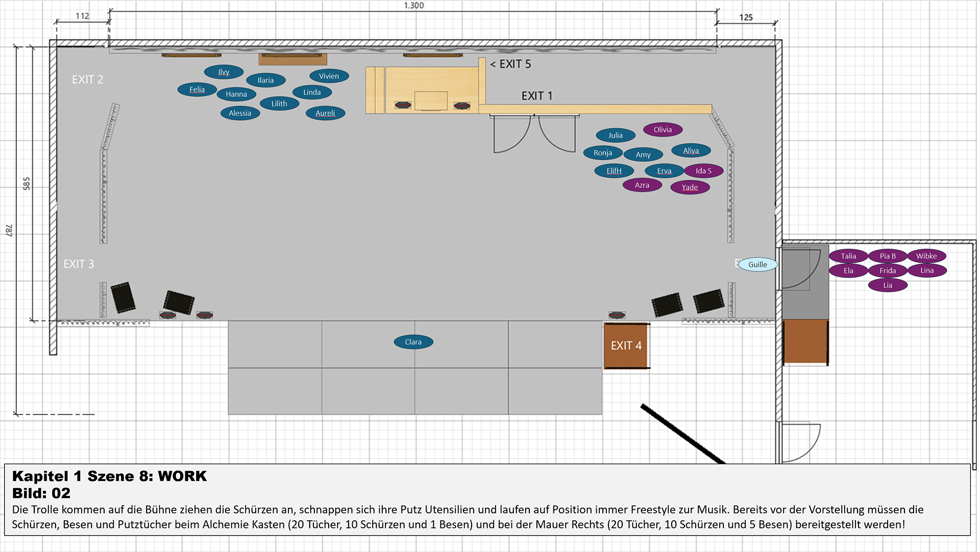
Task: Select the Yade purple oval
Action: click(x=690, y=187)
